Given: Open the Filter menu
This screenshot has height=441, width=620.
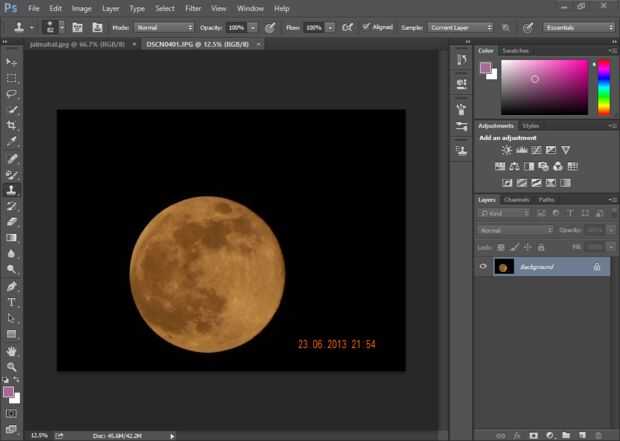Looking at the screenshot, I should [193, 8].
